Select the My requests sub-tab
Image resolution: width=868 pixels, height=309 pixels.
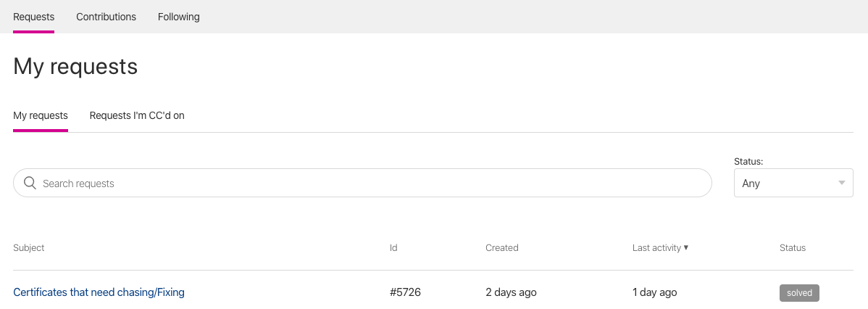(x=41, y=115)
